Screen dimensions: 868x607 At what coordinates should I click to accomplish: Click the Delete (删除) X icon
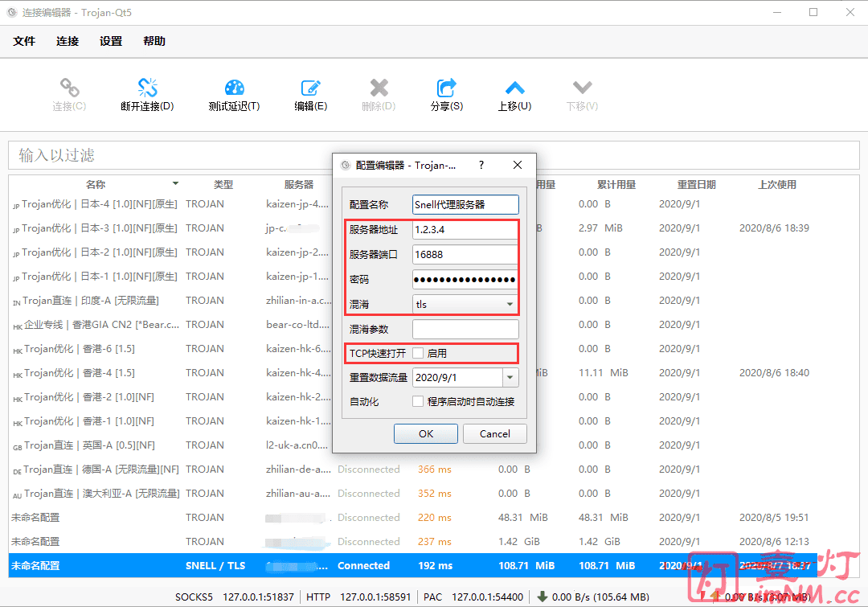tap(379, 88)
